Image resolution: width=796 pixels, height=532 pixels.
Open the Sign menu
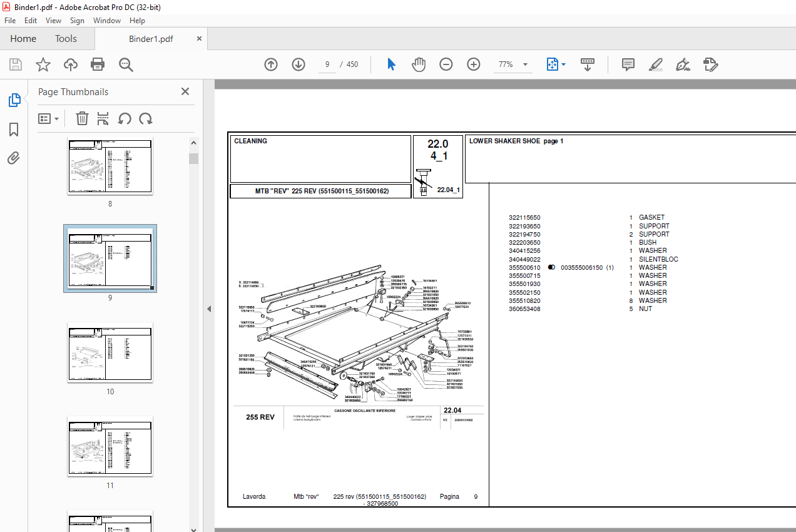77,21
